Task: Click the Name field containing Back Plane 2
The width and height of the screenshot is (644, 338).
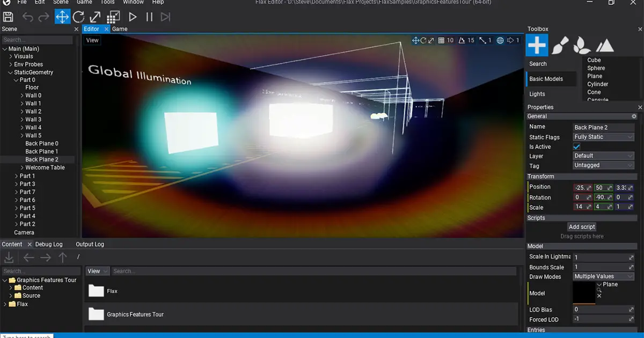Action: click(x=604, y=127)
